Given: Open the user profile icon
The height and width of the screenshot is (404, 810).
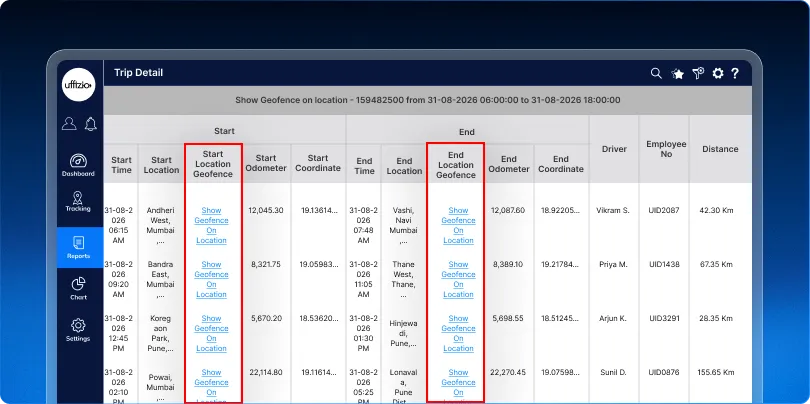Looking at the screenshot, I should point(69,123).
